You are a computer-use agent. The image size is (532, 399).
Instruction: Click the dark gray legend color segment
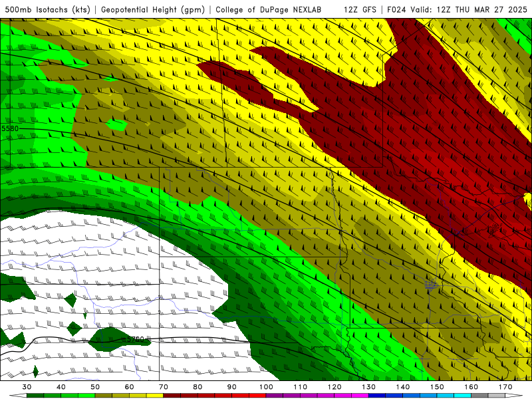click(x=479, y=396)
